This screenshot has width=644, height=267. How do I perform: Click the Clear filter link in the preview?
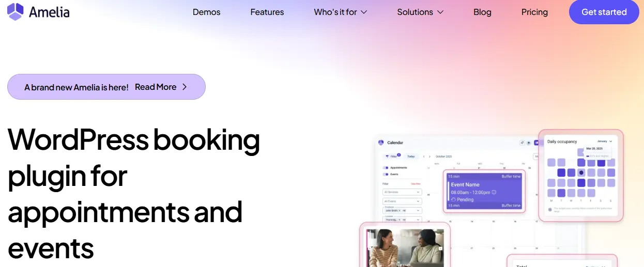[x=416, y=183]
